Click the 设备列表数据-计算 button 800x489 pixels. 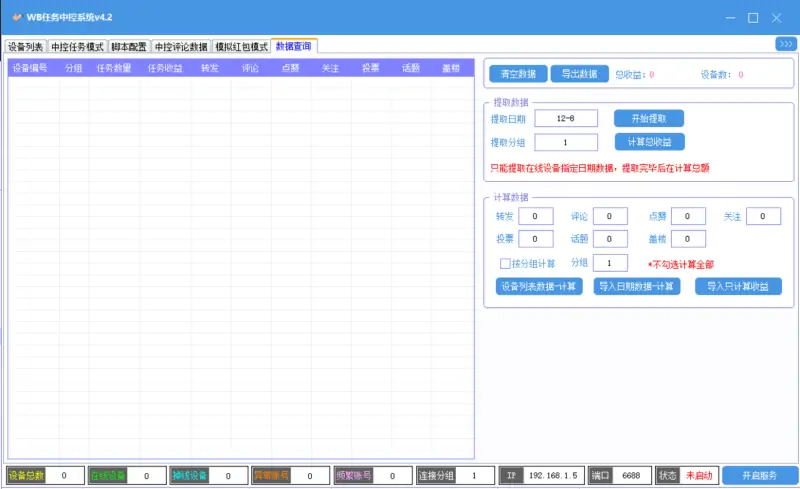[x=539, y=287]
